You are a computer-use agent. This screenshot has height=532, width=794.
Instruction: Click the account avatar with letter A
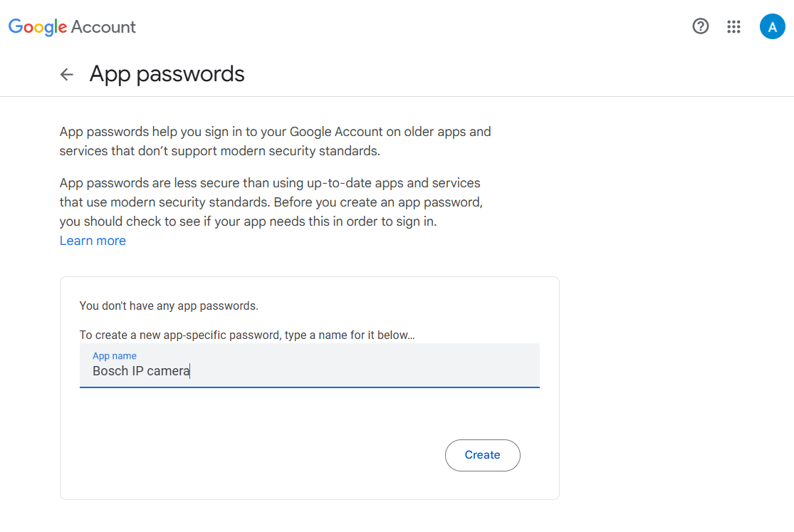[772, 27]
